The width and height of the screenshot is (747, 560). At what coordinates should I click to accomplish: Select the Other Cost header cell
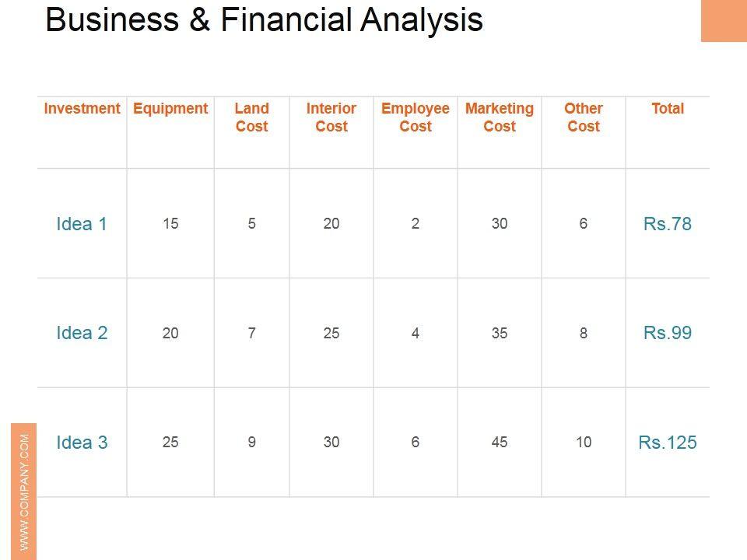pyautogui.click(x=584, y=117)
